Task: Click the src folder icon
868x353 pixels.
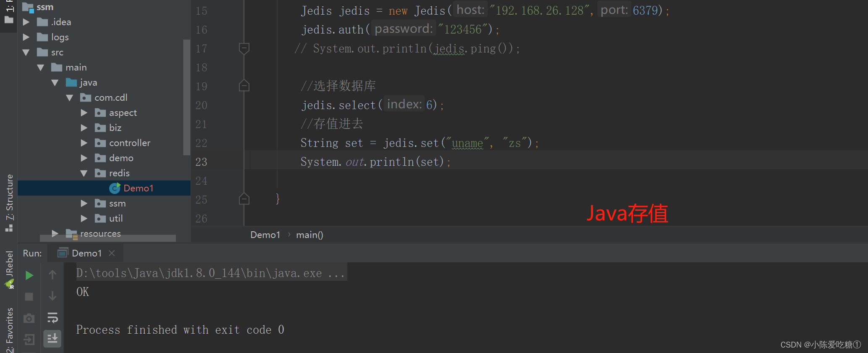Action: click(42, 52)
